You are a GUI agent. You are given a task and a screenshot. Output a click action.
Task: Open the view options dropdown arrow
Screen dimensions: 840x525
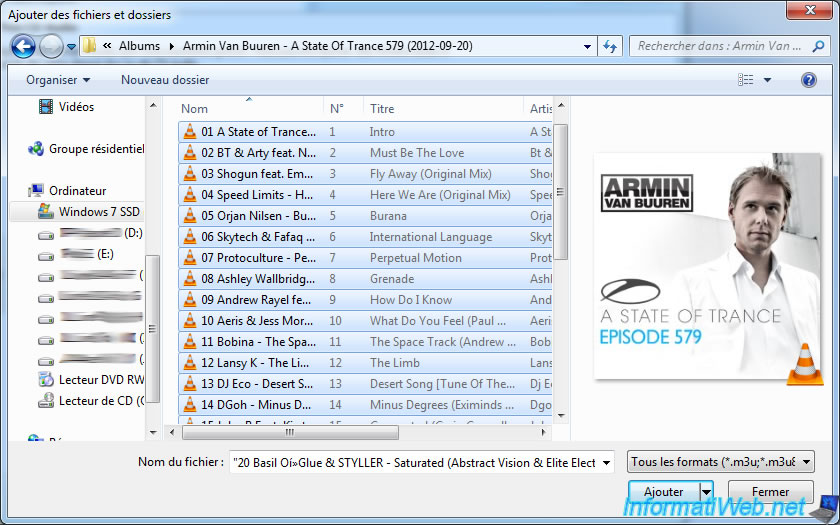tap(767, 79)
